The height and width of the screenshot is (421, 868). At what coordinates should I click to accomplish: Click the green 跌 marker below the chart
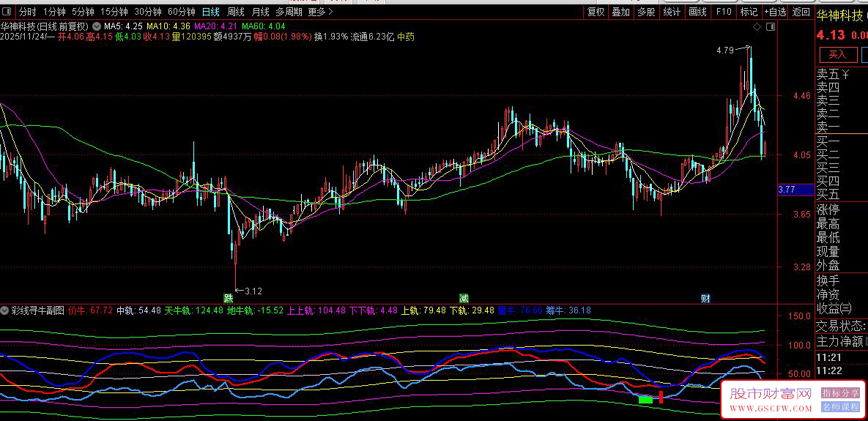229,298
